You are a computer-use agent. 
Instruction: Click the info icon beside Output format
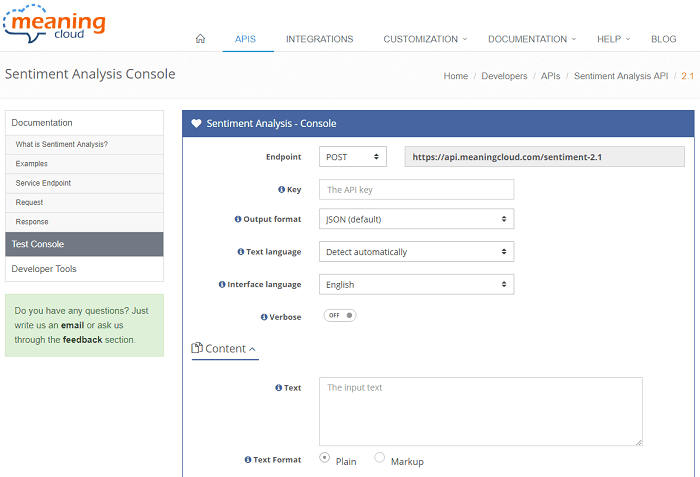(238, 219)
